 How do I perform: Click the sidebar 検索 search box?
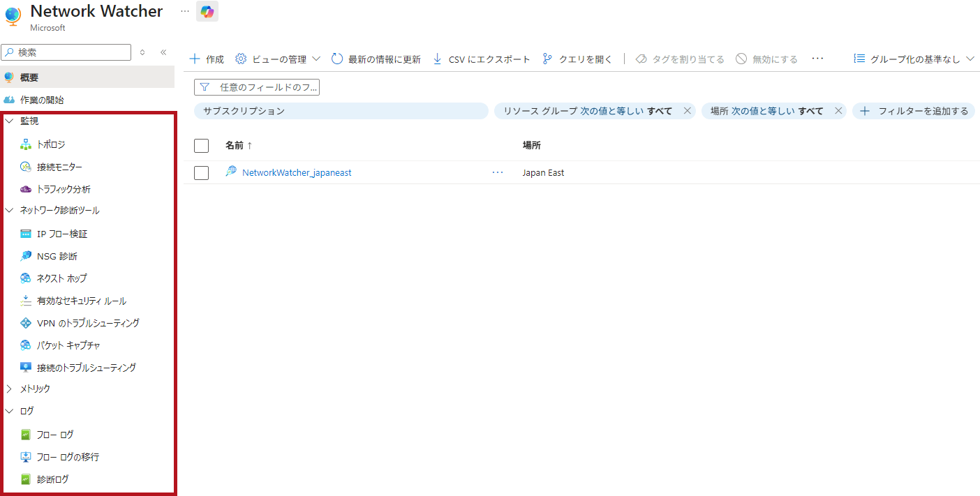pyautogui.click(x=66, y=52)
